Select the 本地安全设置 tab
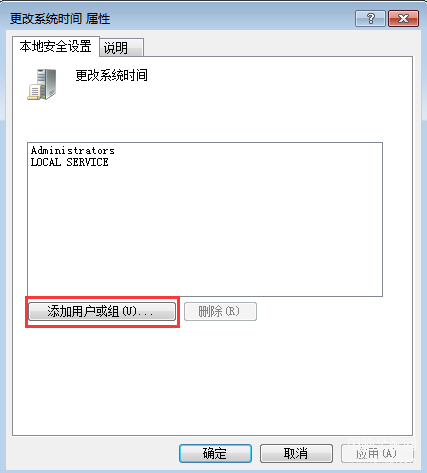This screenshot has height=473, width=427. (x=56, y=46)
